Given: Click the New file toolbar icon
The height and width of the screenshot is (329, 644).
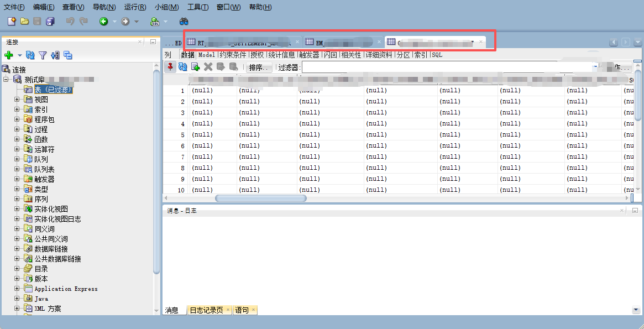Looking at the screenshot, I should pyautogui.click(x=12, y=22).
